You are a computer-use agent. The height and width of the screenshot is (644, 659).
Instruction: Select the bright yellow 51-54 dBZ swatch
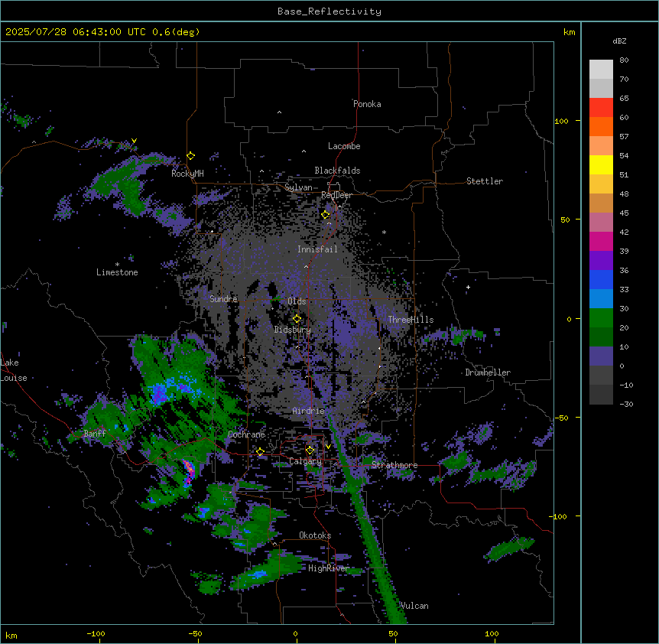point(601,164)
